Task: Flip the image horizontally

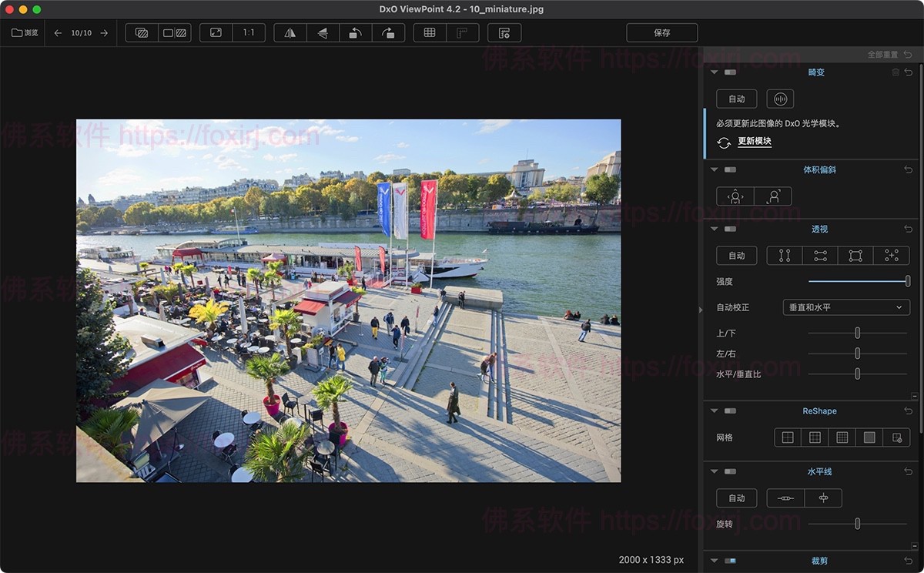Action: click(290, 33)
